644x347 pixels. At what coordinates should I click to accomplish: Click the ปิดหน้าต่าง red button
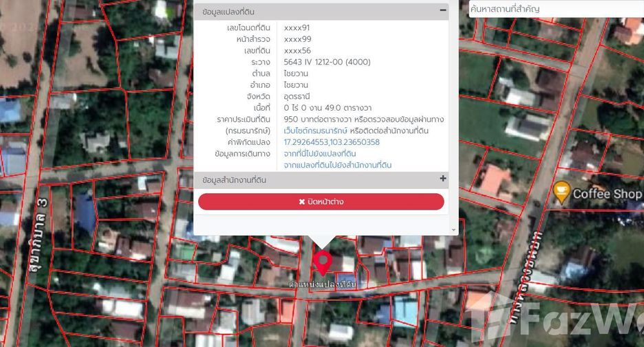(x=321, y=202)
